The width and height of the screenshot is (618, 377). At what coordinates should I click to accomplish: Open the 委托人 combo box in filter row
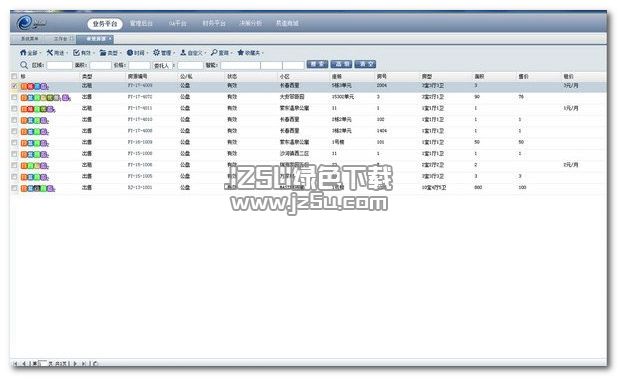coord(164,65)
